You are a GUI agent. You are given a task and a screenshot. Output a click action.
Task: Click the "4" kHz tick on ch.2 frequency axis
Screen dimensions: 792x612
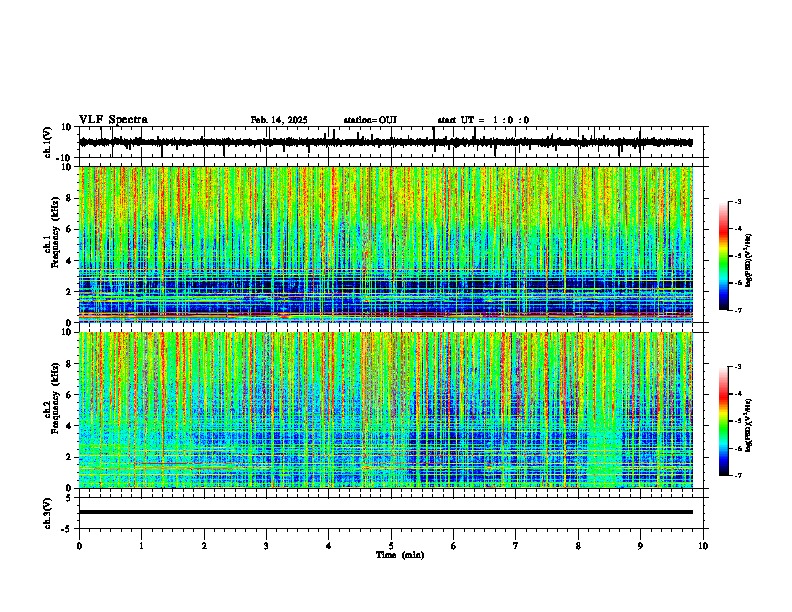(x=69, y=426)
